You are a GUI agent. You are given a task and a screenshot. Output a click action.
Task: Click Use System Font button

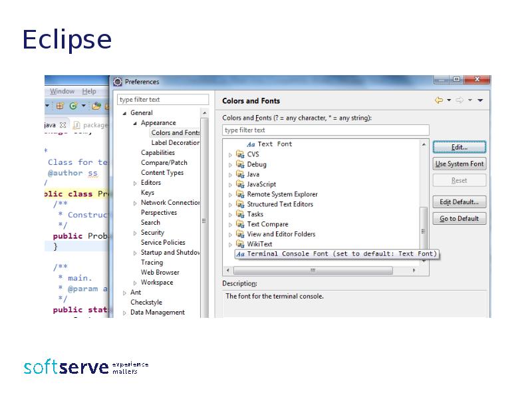pyautogui.click(x=459, y=164)
